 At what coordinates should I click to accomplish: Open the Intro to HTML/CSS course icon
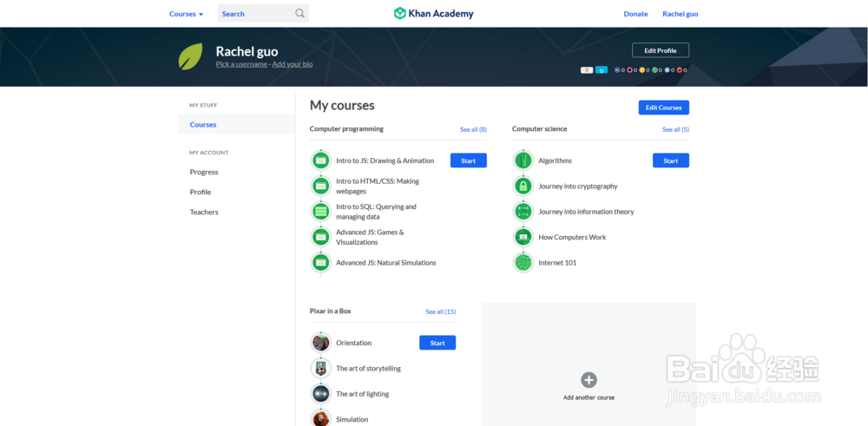(x=320, y=186)
